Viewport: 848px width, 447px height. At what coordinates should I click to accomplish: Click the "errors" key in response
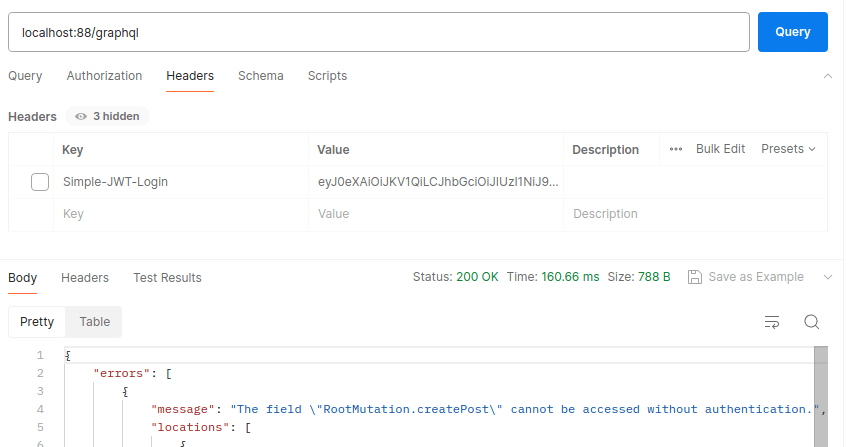click(122, 373)
